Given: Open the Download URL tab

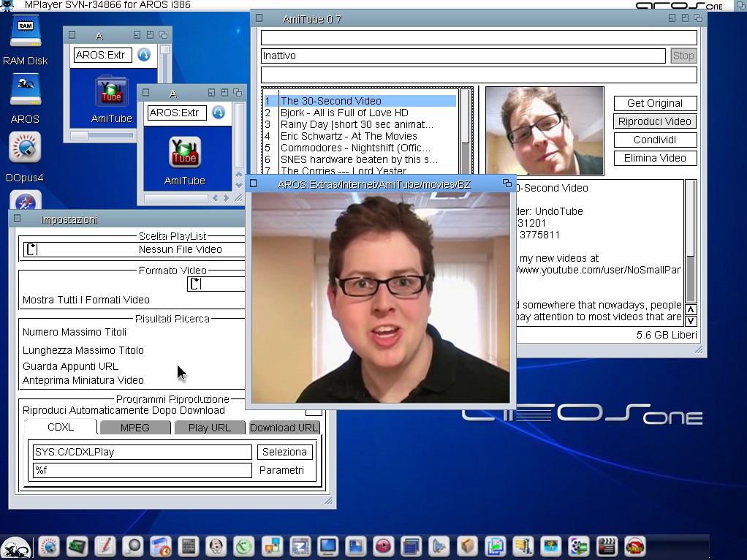Looking at the screenshot, I should pos(284,428).
